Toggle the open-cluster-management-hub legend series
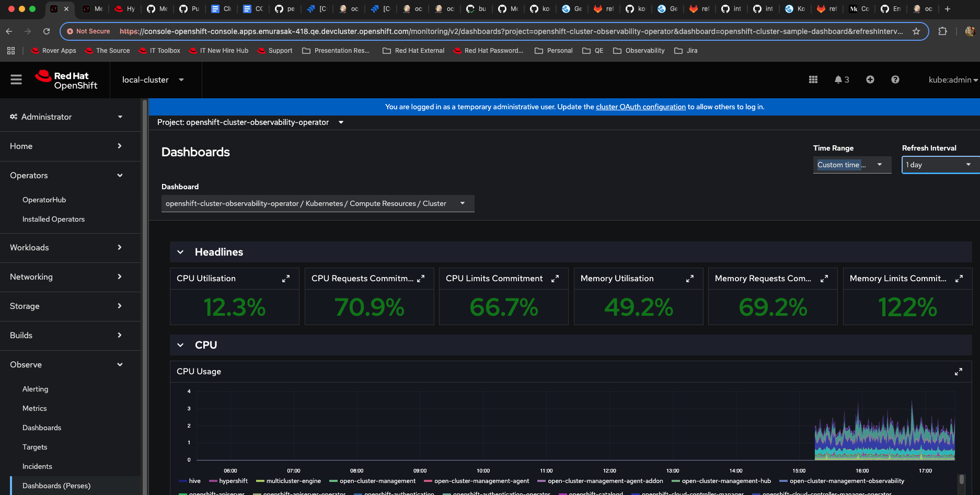The height and width of the screenshot is (495, 980). (x=721, y=481)
